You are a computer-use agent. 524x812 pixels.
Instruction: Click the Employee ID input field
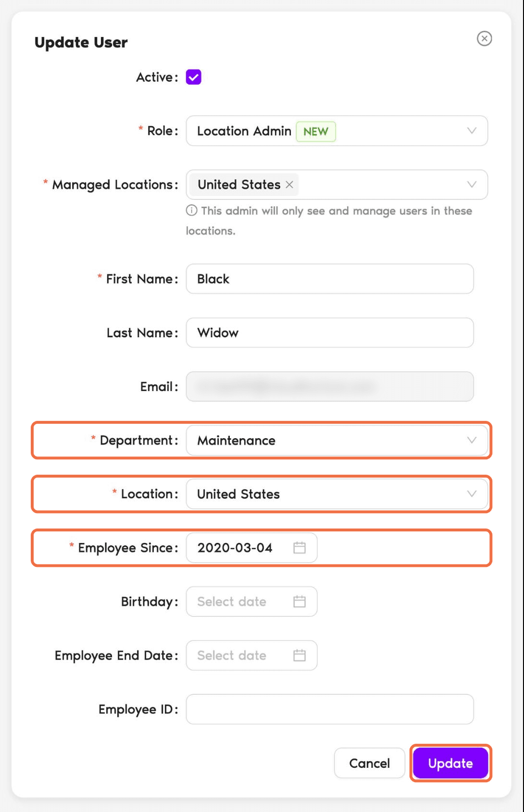pyautogui.click(x=330, y=709)
